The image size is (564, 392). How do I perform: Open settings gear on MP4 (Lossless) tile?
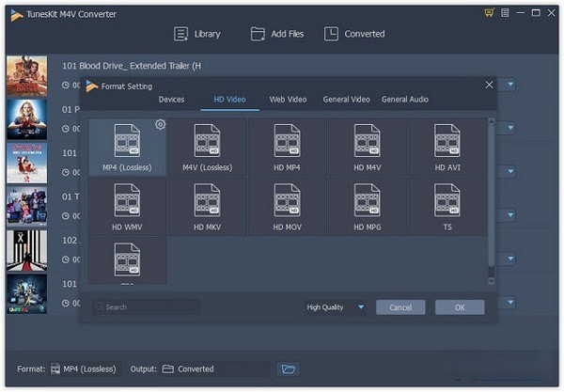[x=160, y=124]
